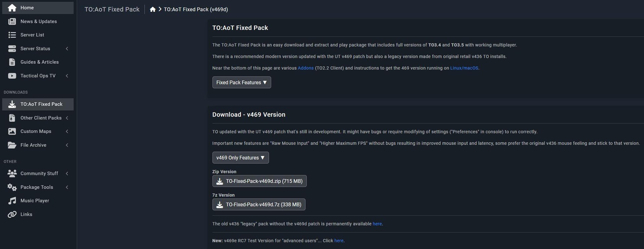Click the News & Updates newspaper icon
644x249 pixels.
coord(12,21)
